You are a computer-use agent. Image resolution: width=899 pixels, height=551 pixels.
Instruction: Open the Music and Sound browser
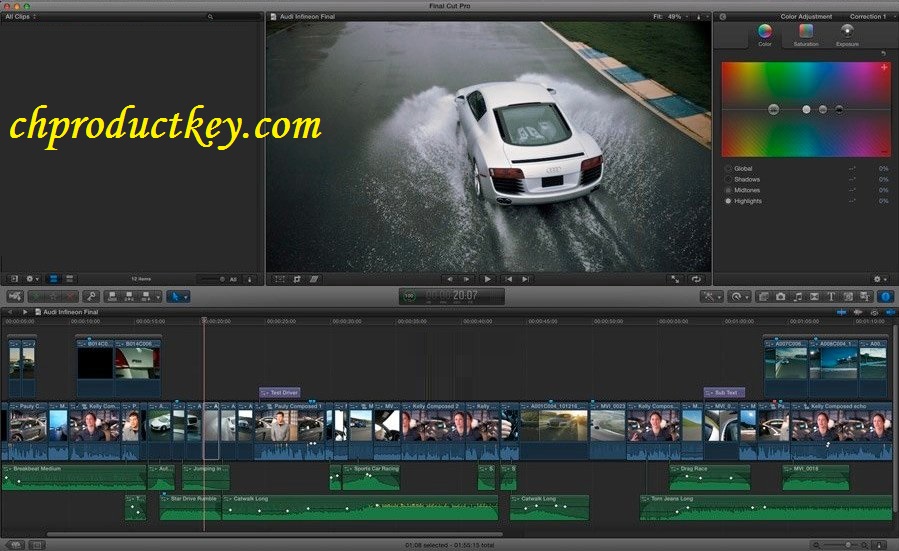point(798,296)
